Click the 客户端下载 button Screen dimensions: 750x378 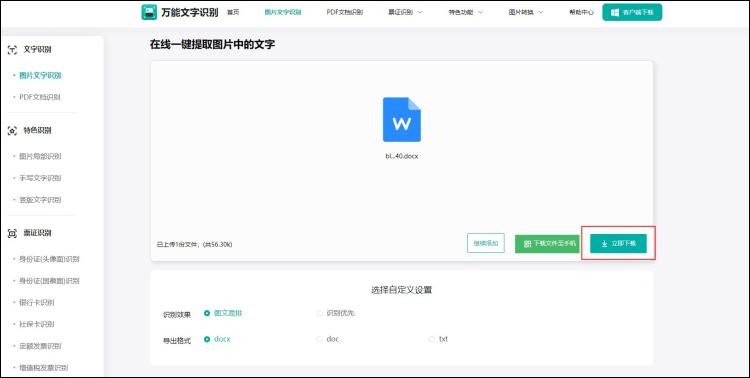tap(632, 12)
